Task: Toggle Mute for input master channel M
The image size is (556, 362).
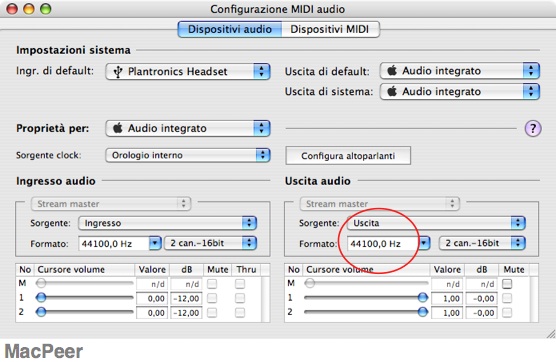Action: click(212, 284)
